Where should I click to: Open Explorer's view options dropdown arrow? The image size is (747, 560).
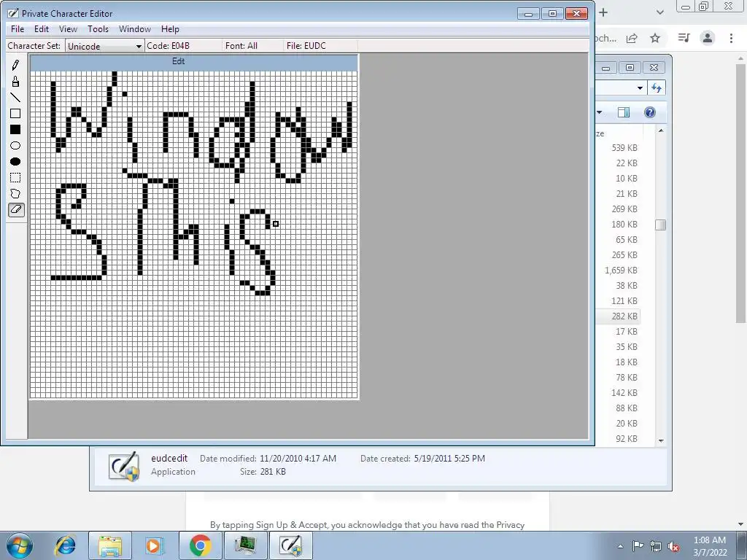pos(600,112)
